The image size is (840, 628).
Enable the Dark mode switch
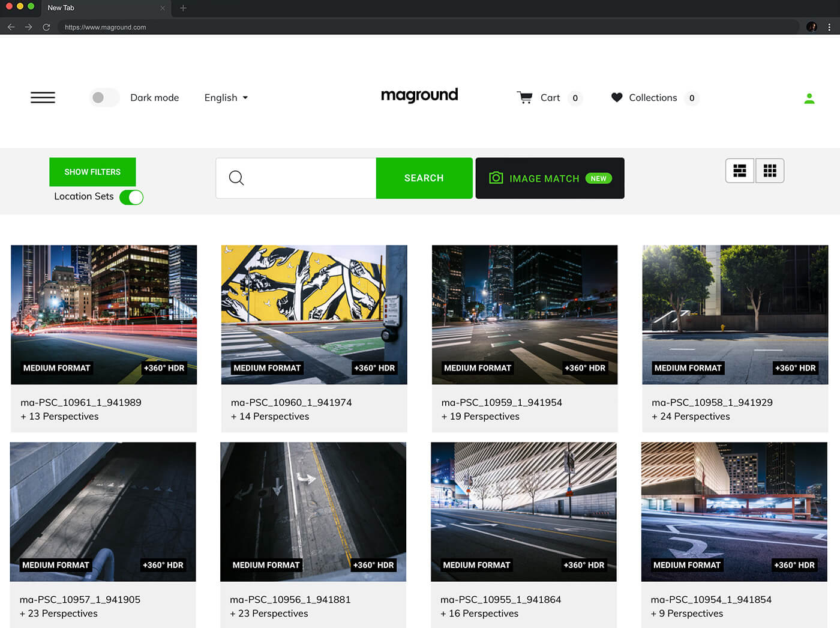(104, 98)
